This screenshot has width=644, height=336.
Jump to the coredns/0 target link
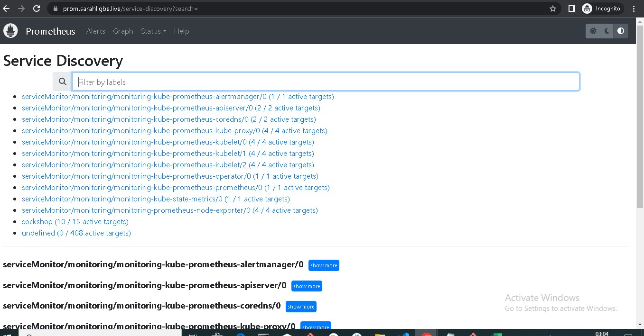point(169,119)
